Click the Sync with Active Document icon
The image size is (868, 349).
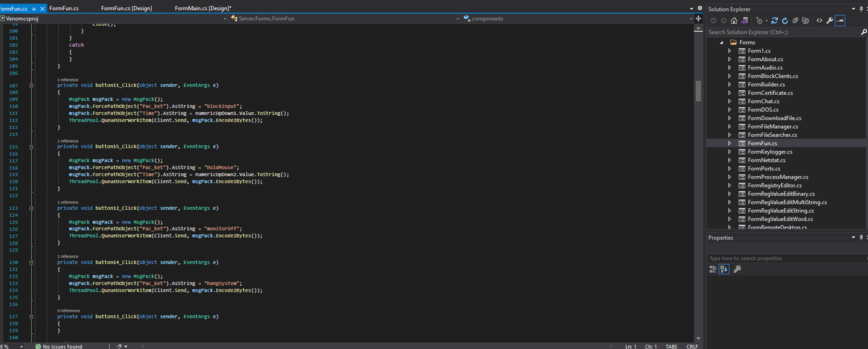(774, 20)
